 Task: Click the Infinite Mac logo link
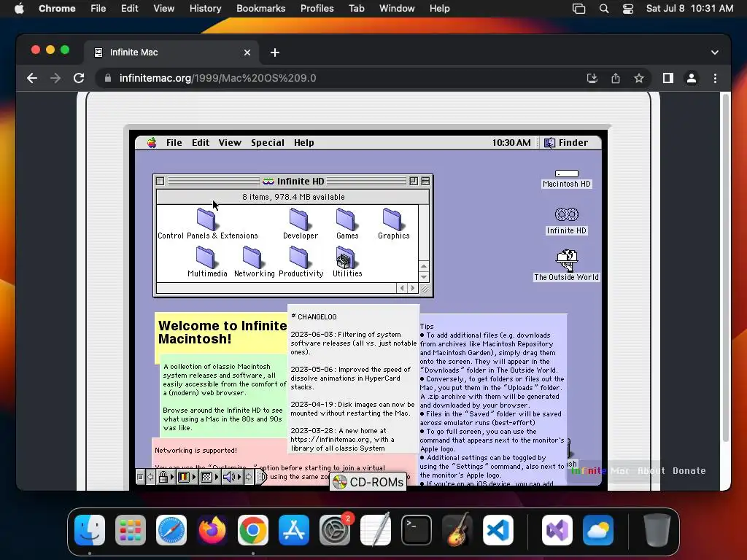pyautogui.click(x=600, y=470)
